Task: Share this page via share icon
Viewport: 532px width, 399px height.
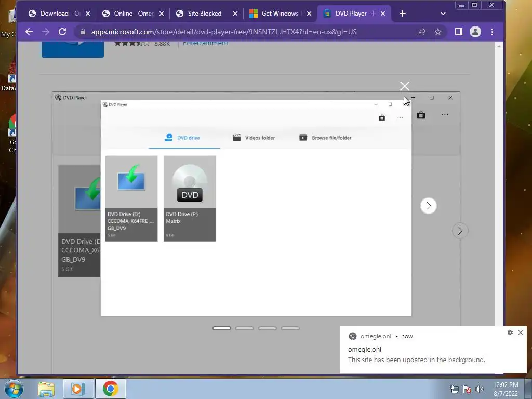Action: [421, 32]
